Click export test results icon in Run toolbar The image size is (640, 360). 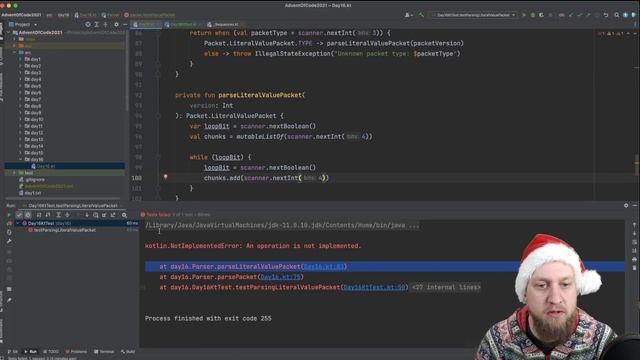(113, 215)
